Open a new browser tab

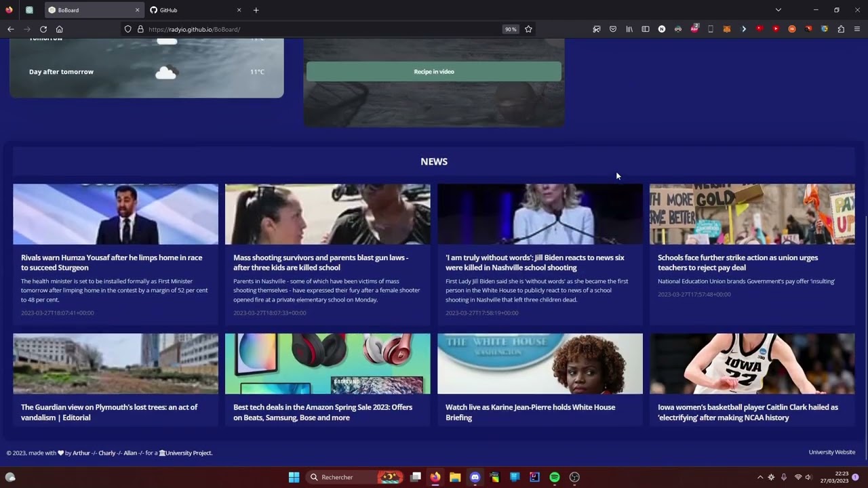(256, 10)
